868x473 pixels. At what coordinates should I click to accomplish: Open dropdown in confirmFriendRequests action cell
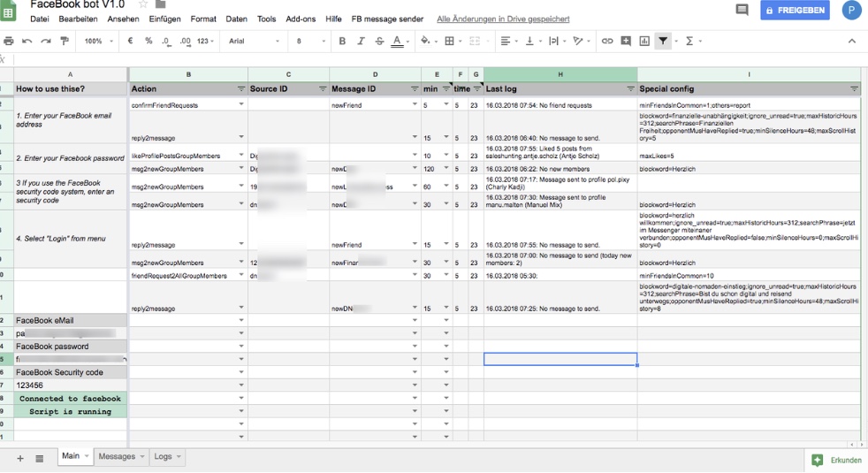pos(240,104)
